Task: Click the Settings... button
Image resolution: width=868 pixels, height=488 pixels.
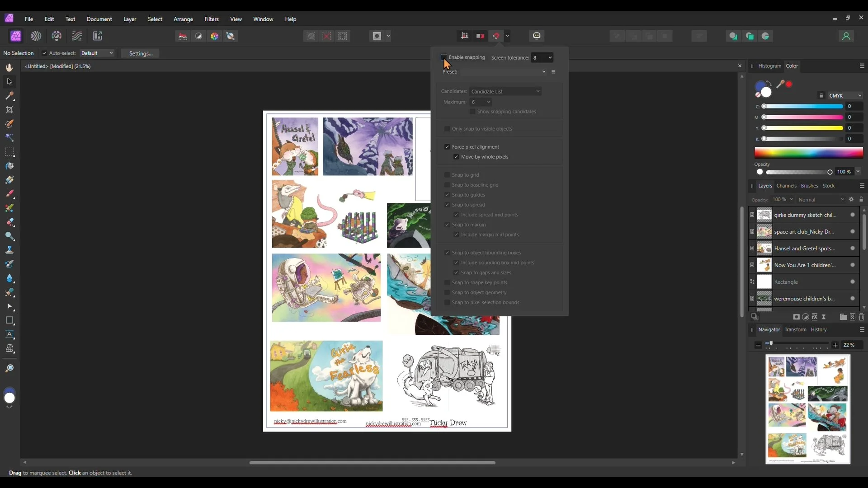Action: 141,53
